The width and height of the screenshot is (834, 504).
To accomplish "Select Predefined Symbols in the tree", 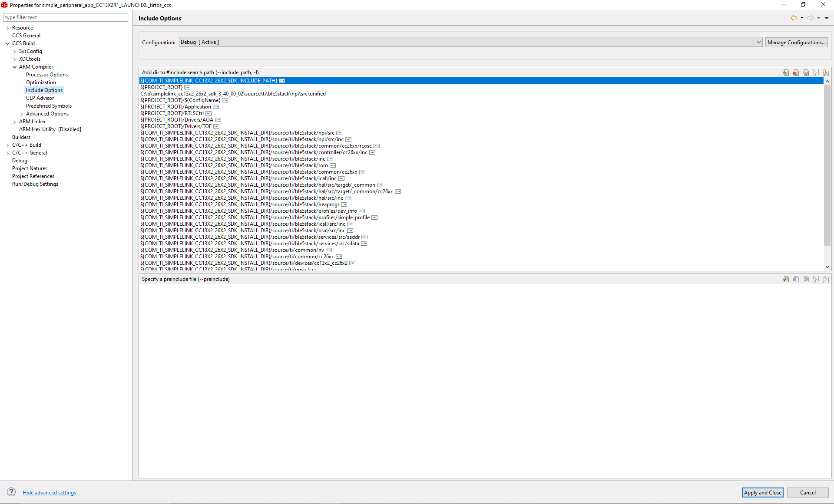I will (49, 106).
